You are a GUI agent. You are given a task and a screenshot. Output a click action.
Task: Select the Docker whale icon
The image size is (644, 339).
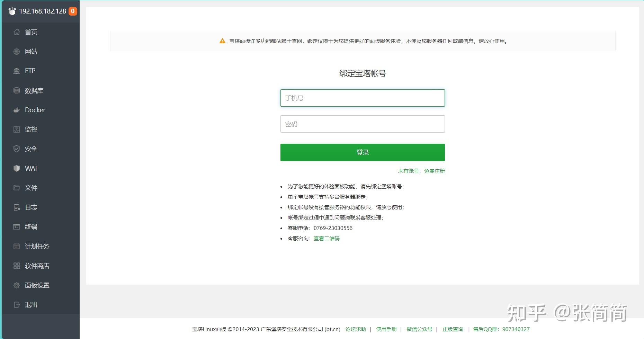pos(17,110)
